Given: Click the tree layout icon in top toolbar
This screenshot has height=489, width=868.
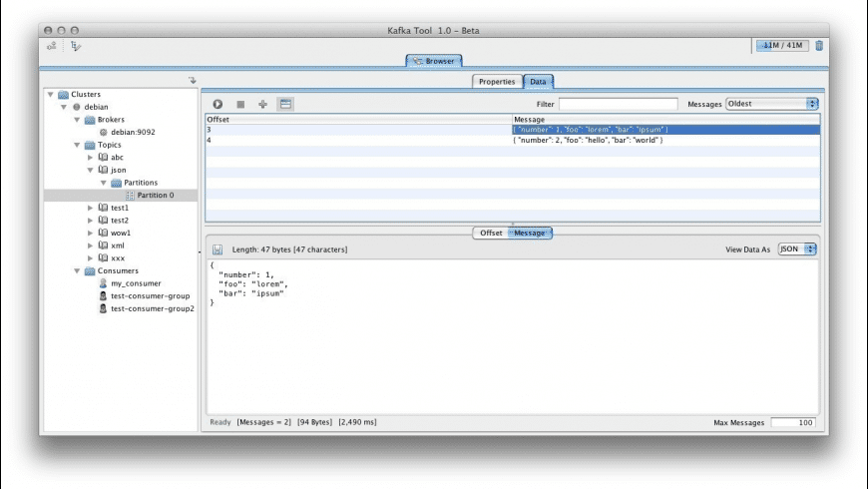Looking at the screenshot, I should [x=76, y=47].
